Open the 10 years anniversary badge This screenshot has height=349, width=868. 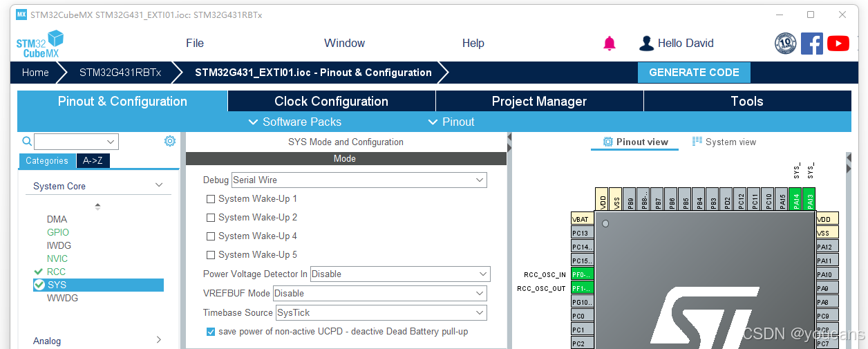(x=785, y=44)
